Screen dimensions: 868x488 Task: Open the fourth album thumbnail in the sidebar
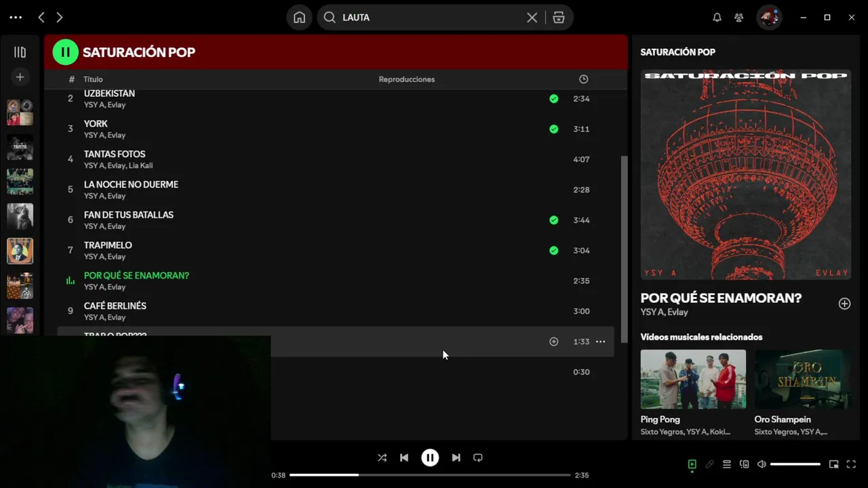20,216
